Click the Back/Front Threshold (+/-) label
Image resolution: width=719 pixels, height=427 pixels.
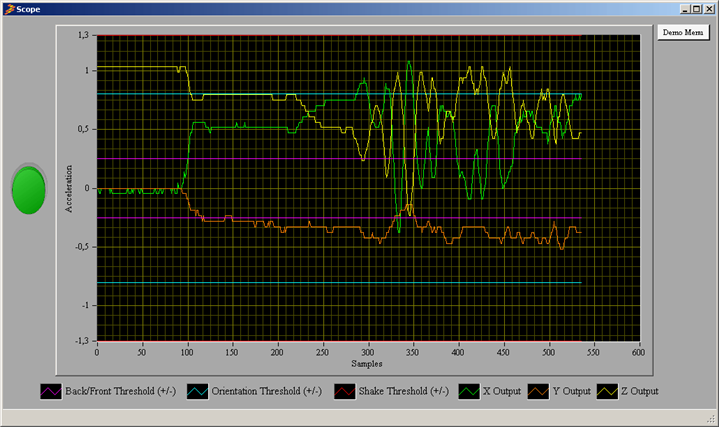point(121,391)
